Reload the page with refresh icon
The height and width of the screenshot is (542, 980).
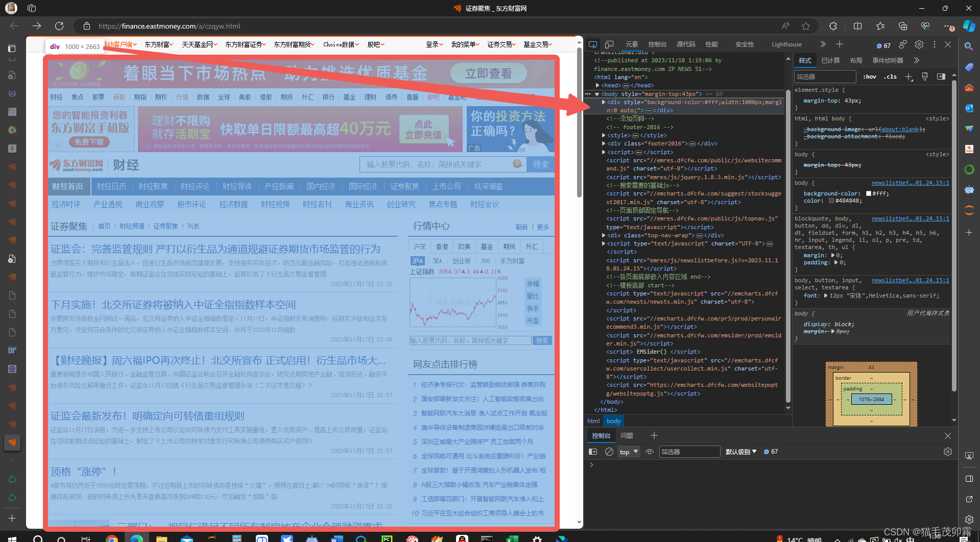coord(59,26)
